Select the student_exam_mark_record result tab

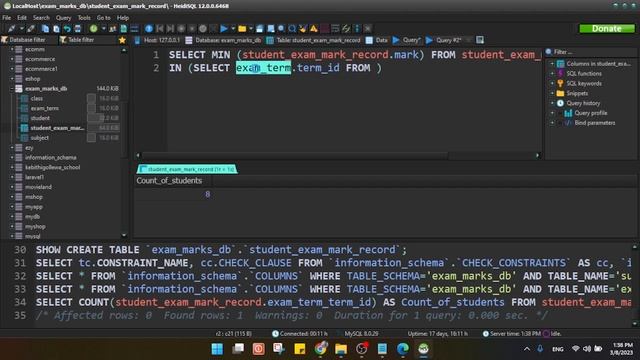187,169
